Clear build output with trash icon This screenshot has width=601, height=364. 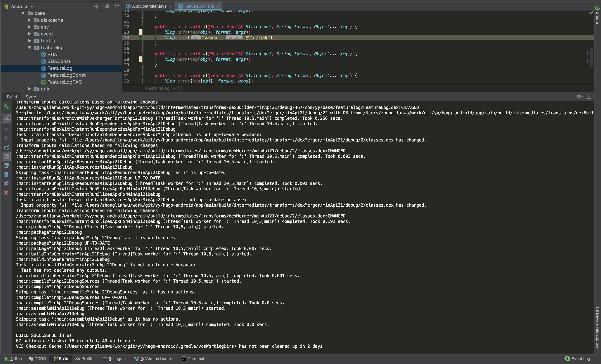pyautogui.click(x=6, y=175)
